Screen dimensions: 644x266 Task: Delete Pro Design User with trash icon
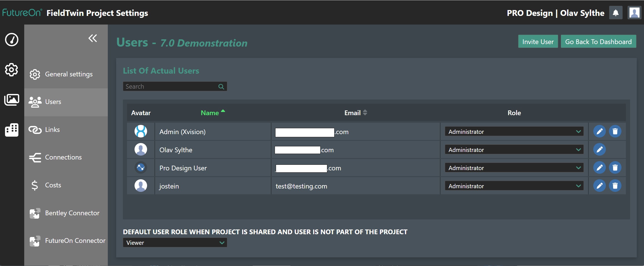[615, 168]
